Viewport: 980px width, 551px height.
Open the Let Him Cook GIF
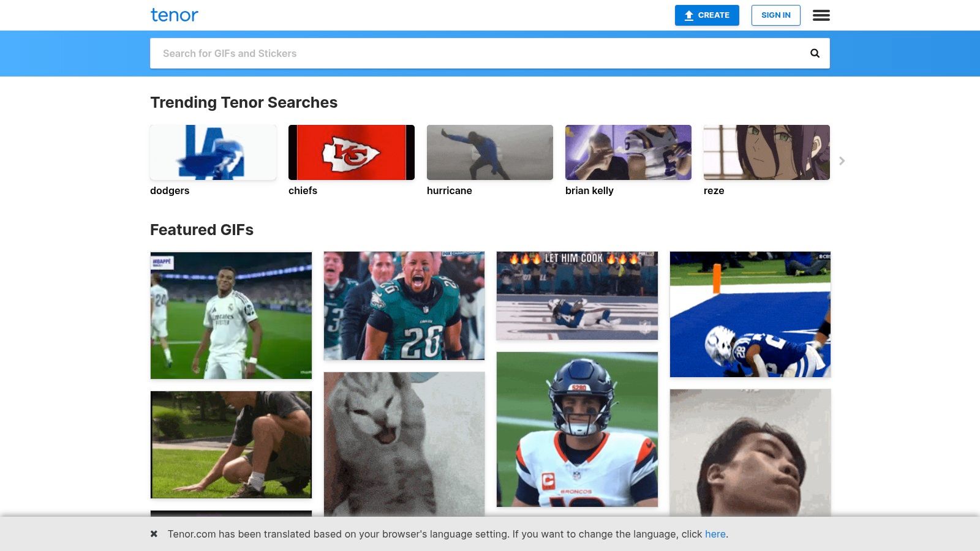pyautogui.click(x=577, y=296)
